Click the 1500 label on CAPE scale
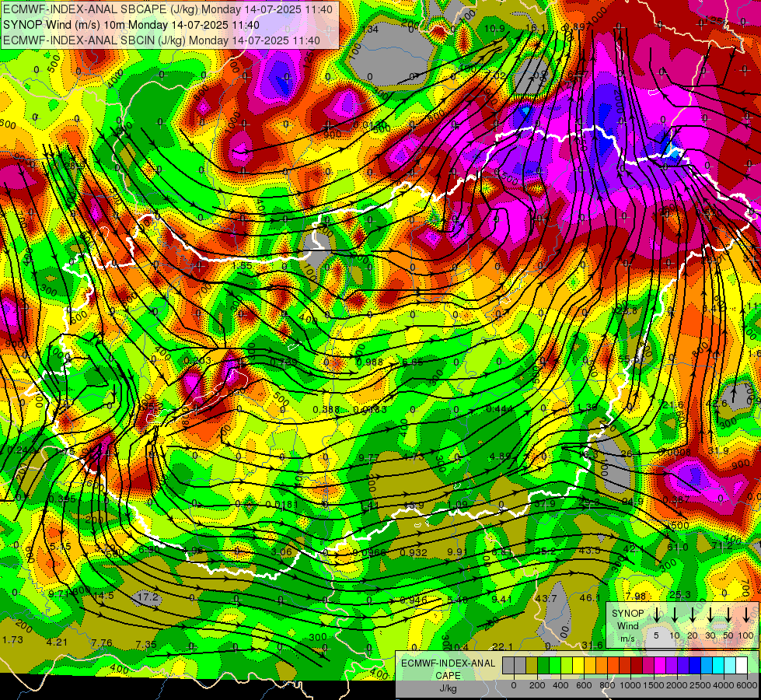The width and height of the screenshot is (761, 700). 654,685
